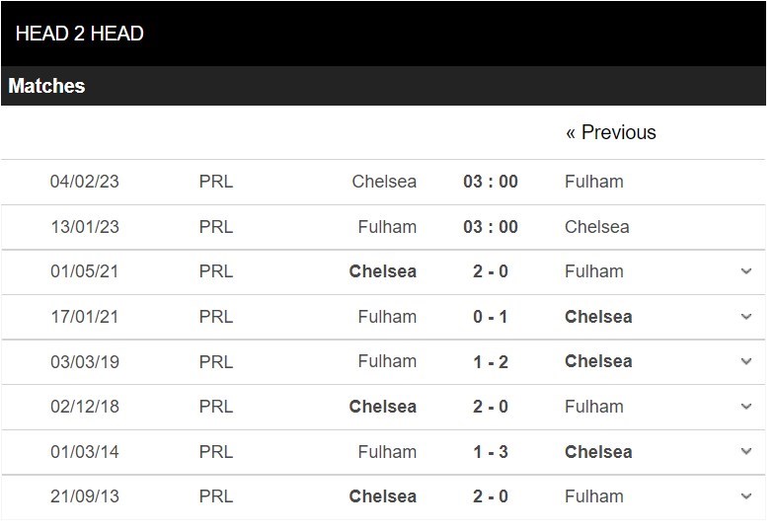Screen dimensions: 775x532
Task: Select the 21/09/13 match date
Action: tap(85, 496)
